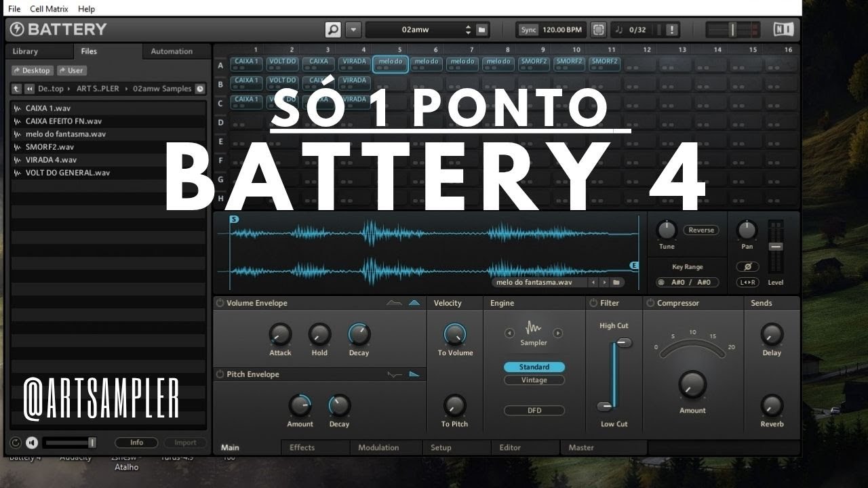Select SMORF2.wav file
This screenshot has height=488, width=868.
coord(108,146)
